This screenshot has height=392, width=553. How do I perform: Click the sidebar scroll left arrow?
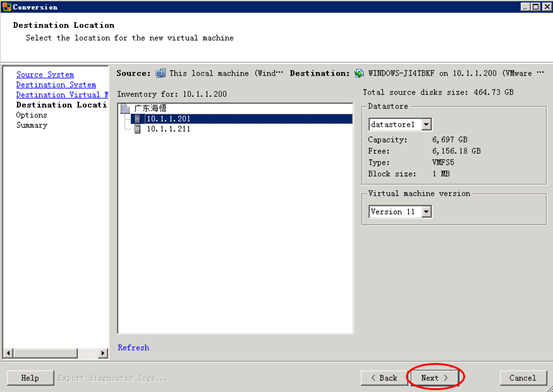[8, 353]
